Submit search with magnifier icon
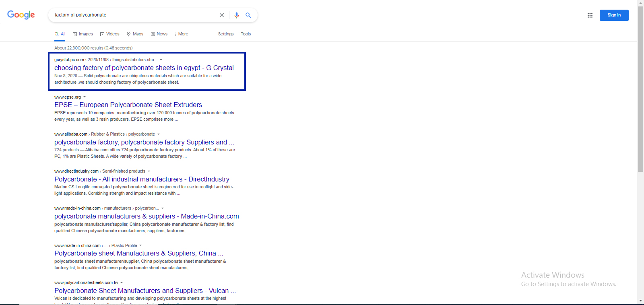 tap(248, 15)
